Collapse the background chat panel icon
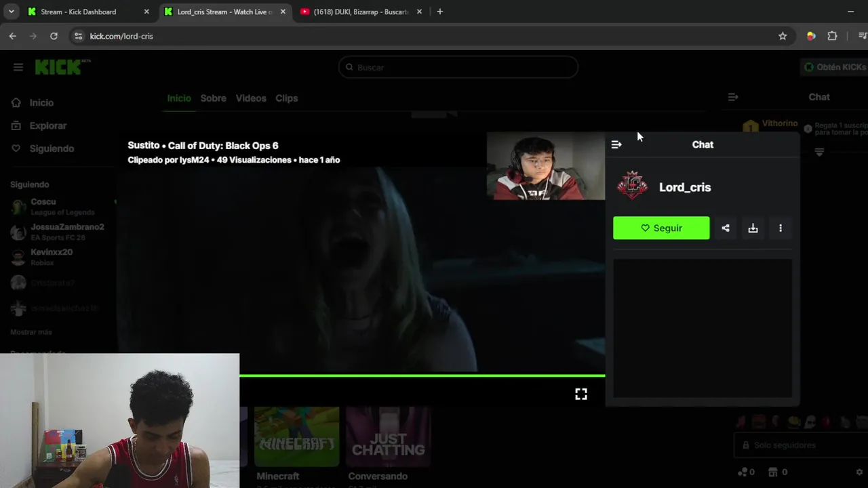The image size is (868, 488). tap(733, 97)
